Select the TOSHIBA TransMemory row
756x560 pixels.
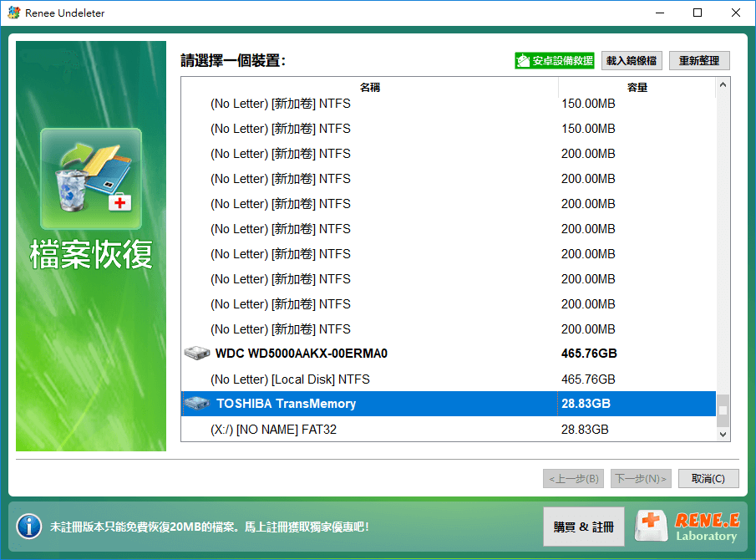click(449, 404)
